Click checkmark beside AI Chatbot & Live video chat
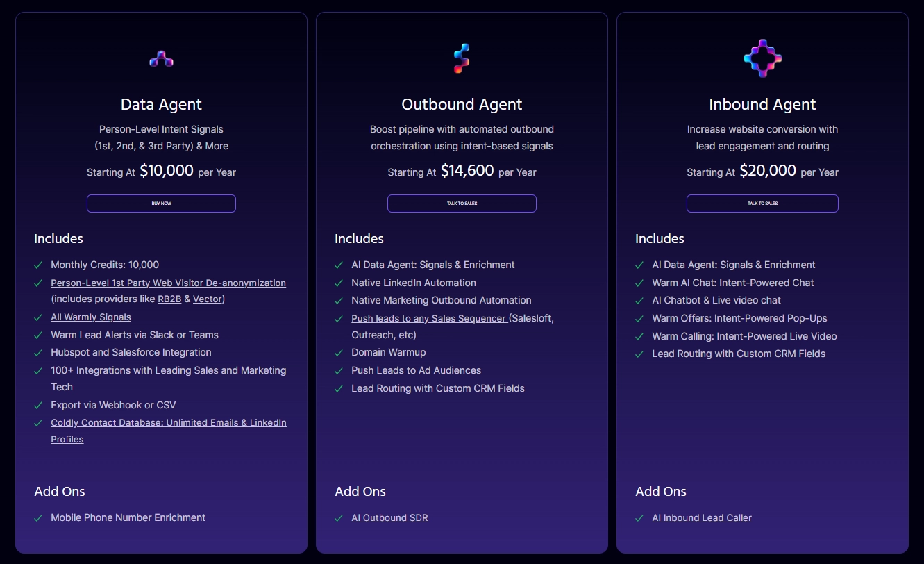The width and height of the screenshot is (924, 564). click(x=639, y=300)
